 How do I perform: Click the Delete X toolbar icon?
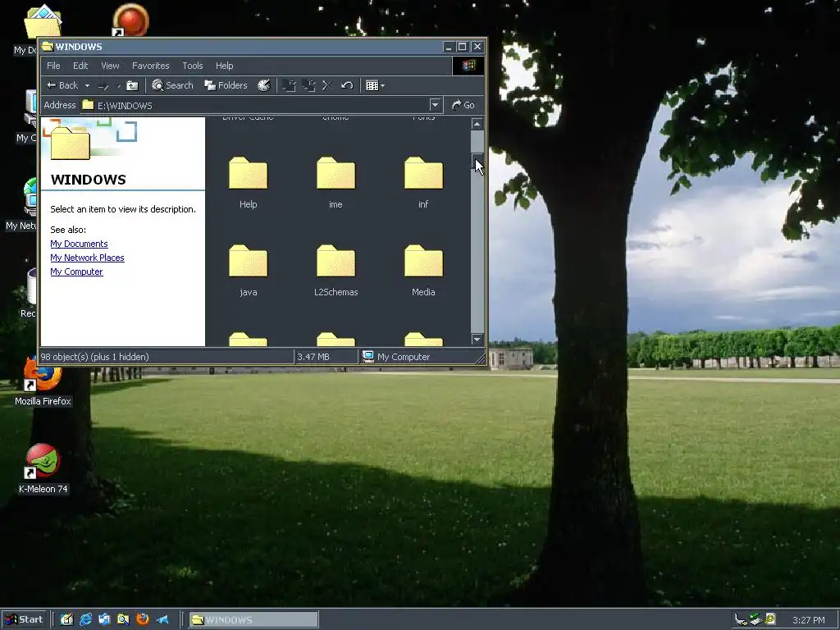327,85
